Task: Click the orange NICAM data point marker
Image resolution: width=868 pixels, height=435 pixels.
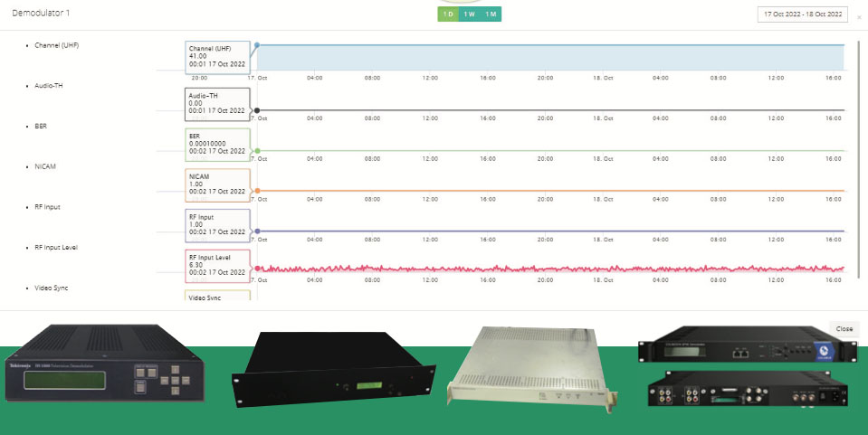Action: (x=257, y=191)
